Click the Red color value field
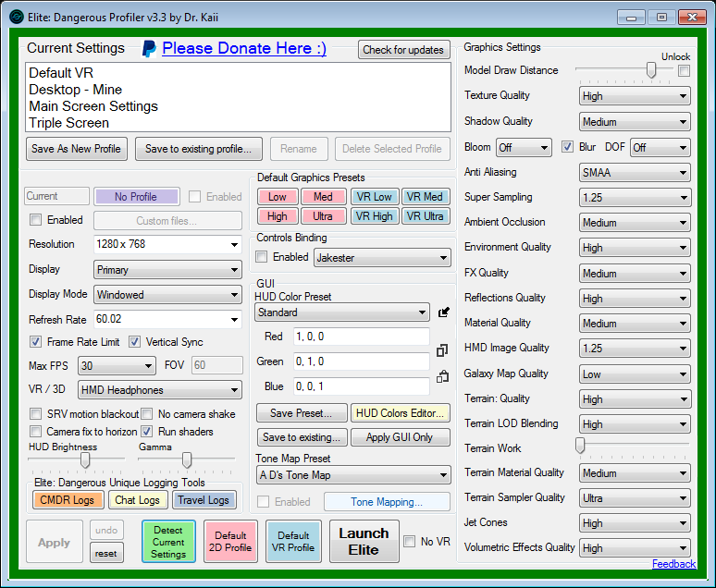Image resolution: width=716 pixels, height=588 pixels. 361,337
